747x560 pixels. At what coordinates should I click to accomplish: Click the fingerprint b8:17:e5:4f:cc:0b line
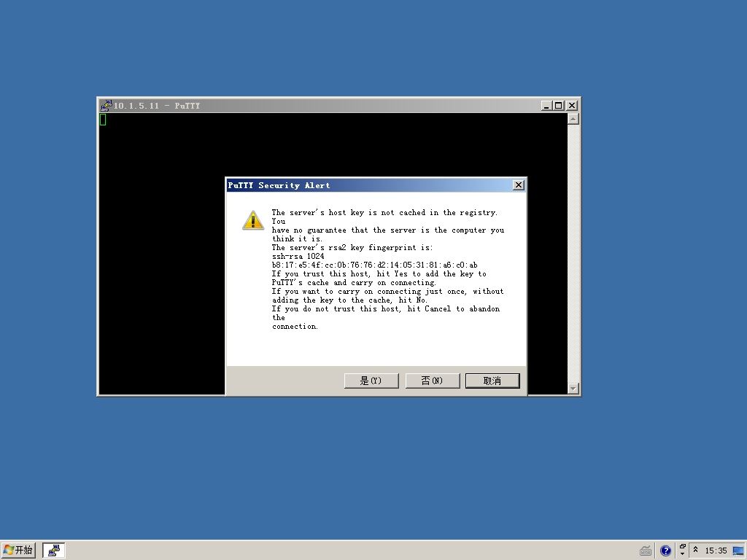click(374, 265)
